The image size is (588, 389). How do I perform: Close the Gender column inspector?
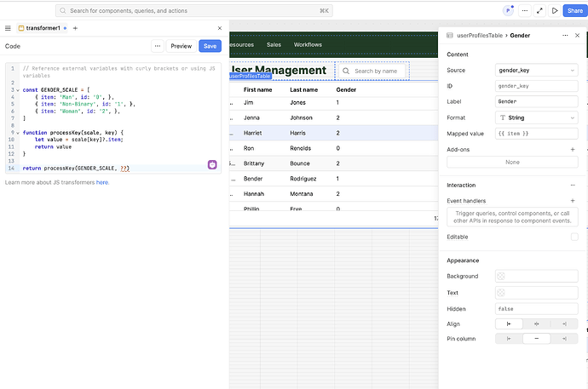coord(577,35)
